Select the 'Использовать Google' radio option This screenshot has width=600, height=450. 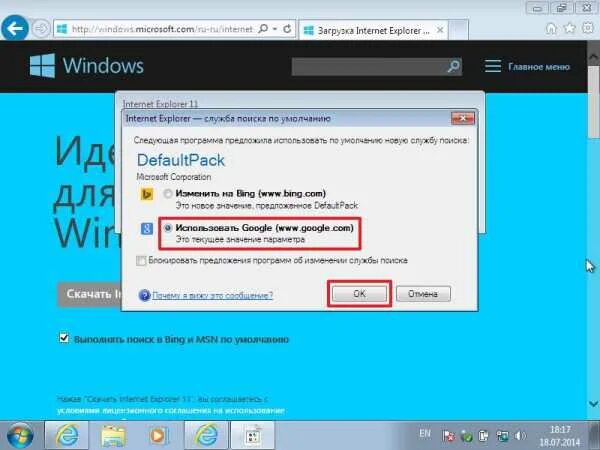168,228
